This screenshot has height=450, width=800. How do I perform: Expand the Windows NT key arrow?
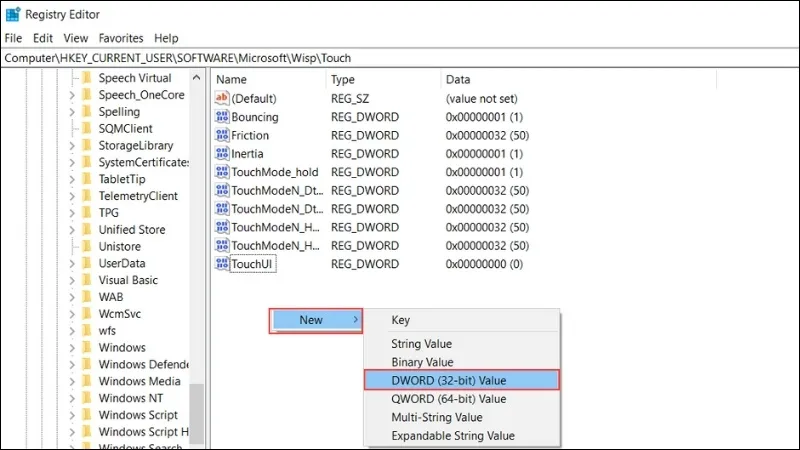tap(71, 398)
